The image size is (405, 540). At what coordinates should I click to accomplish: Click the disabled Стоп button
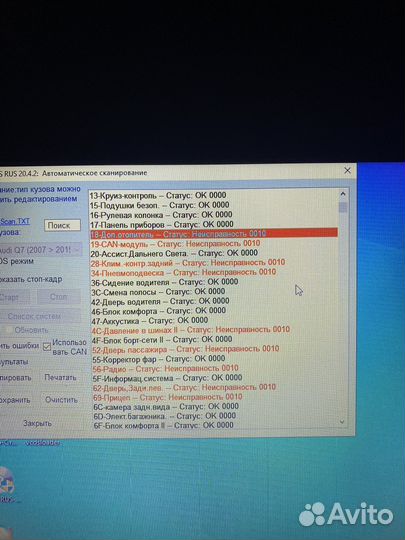point(59,297)
